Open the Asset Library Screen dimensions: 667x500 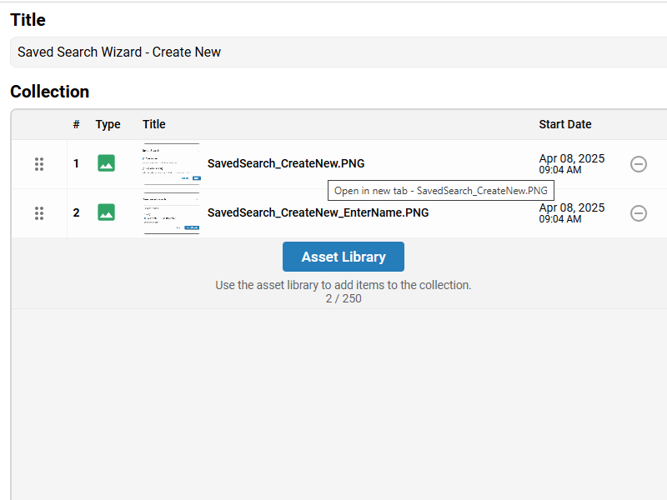tap(343, 257)
